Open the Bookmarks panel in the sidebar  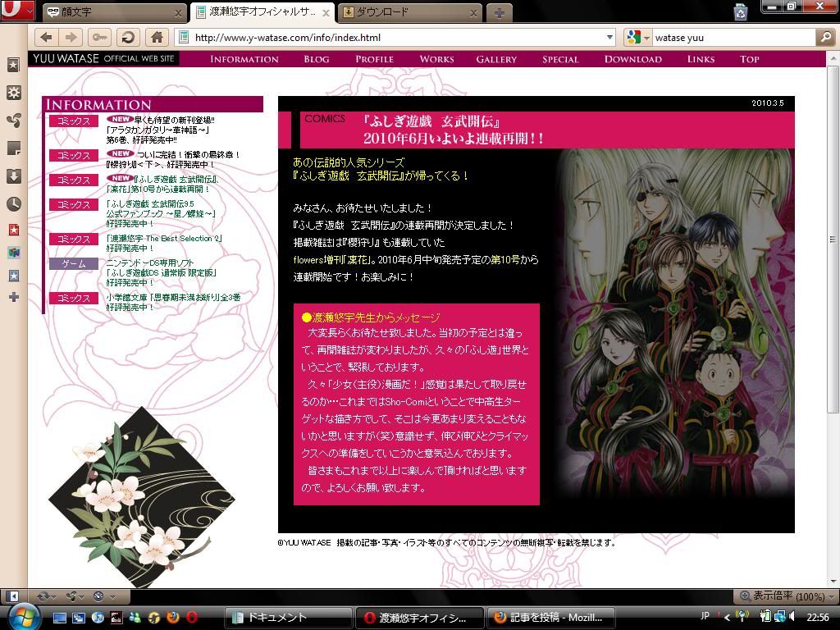point(13,65)
